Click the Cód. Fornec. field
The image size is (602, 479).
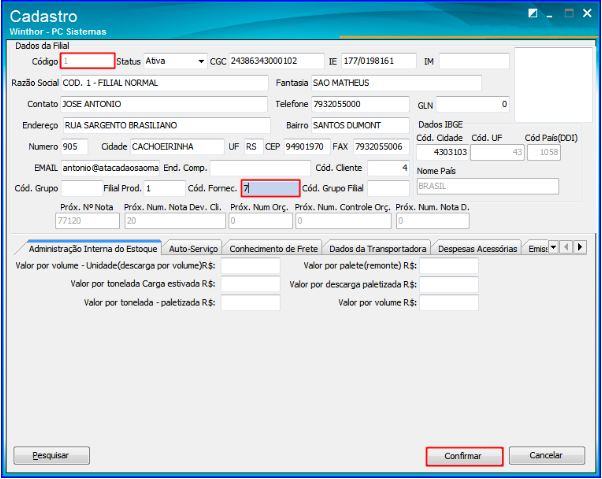(269, 188)
